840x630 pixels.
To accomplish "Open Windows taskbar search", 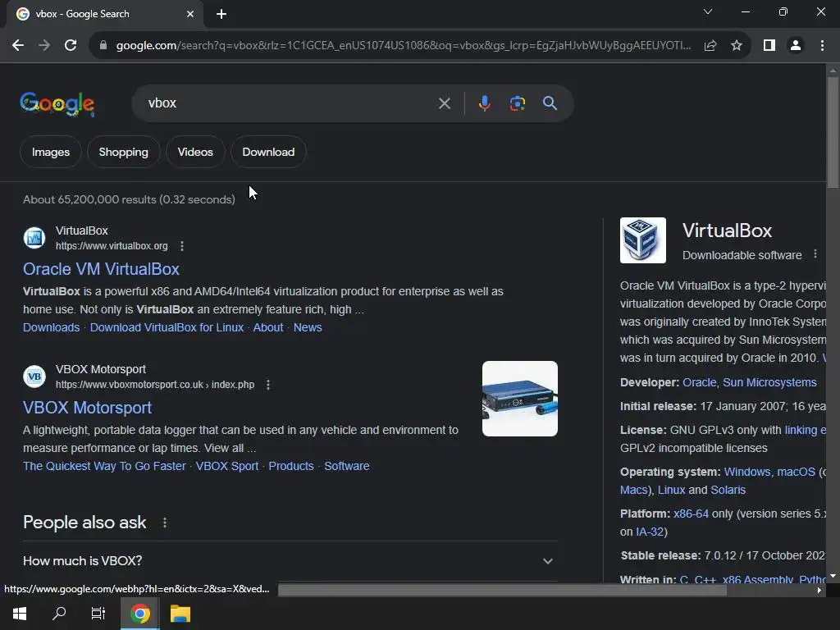I will tap(59, 614).
